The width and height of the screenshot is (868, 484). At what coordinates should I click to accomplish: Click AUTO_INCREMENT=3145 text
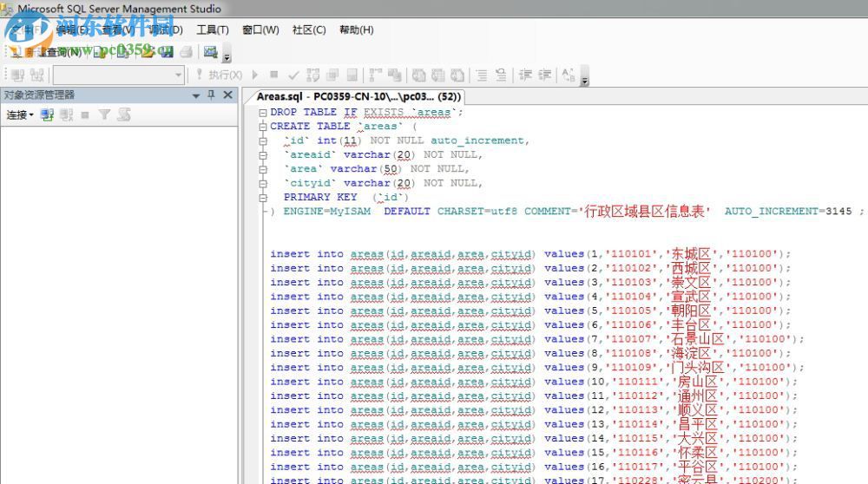tap(788, 212)
